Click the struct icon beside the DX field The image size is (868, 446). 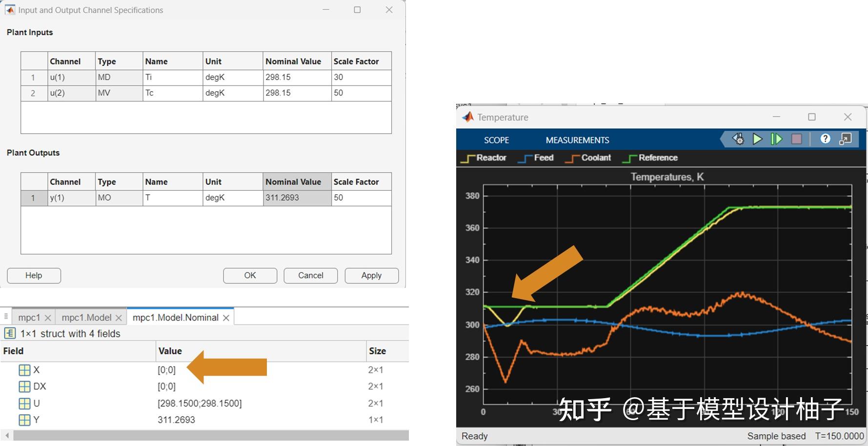(x=25, y=386)
